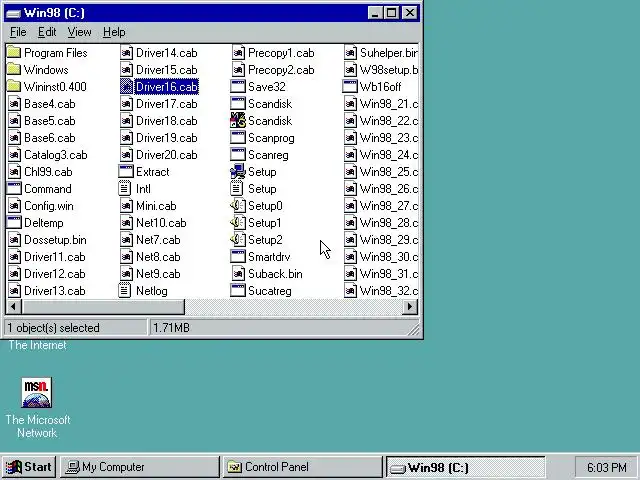Select the Windows folder icon

pyautogui.click(x=14, y=70)
